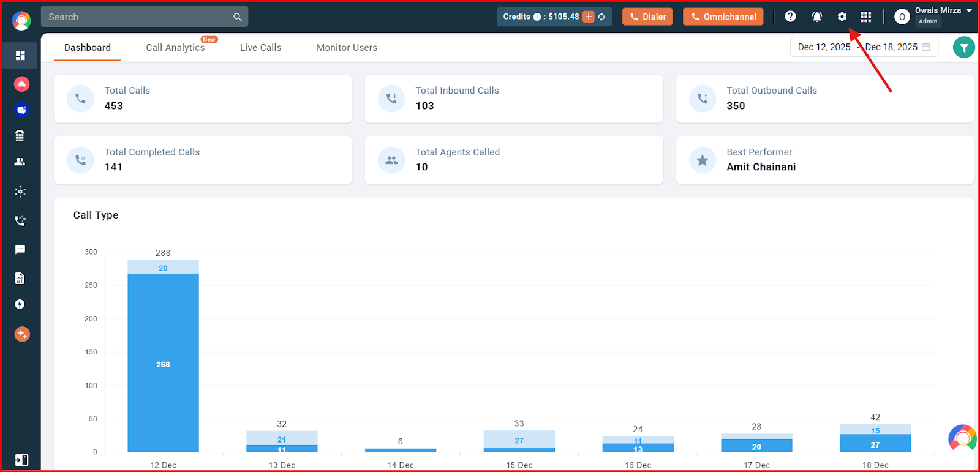Screen dimensions: 980x472
Task: Click the Total Inbound Calls value 103
Action: tap(424, 106)
